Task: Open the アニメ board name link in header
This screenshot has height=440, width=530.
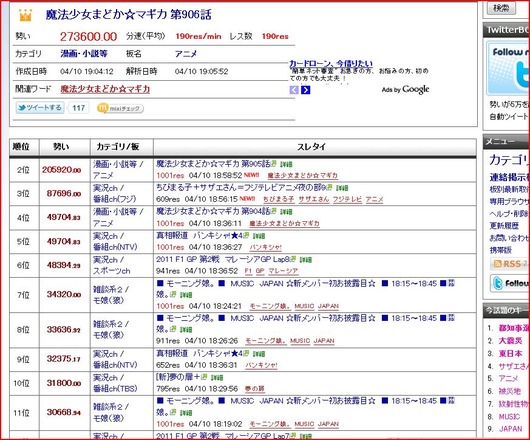Action: coord(186,54)
